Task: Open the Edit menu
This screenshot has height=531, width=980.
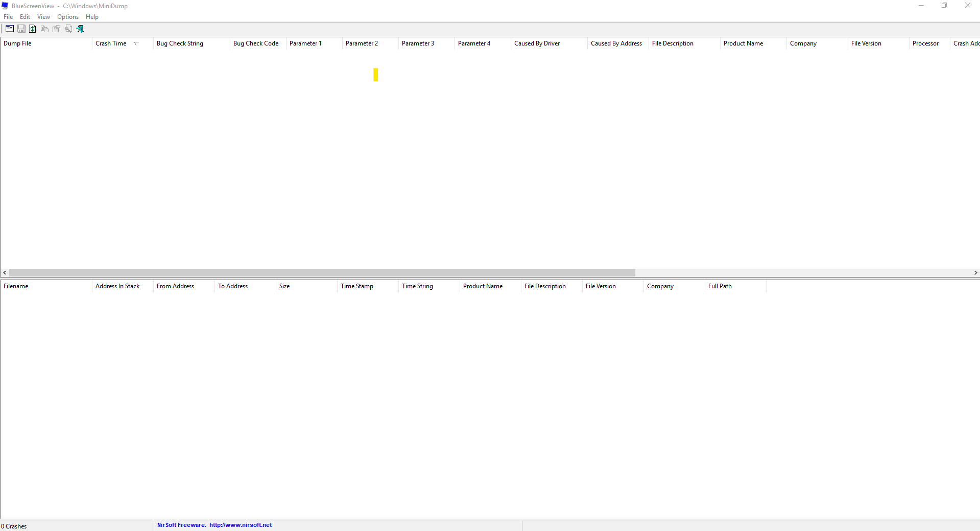Action: [25, 17]
